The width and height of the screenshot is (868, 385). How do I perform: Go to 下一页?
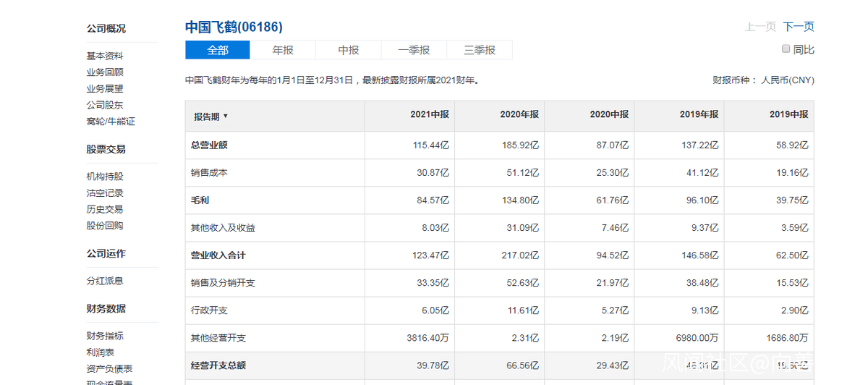(x=799, y=27)
